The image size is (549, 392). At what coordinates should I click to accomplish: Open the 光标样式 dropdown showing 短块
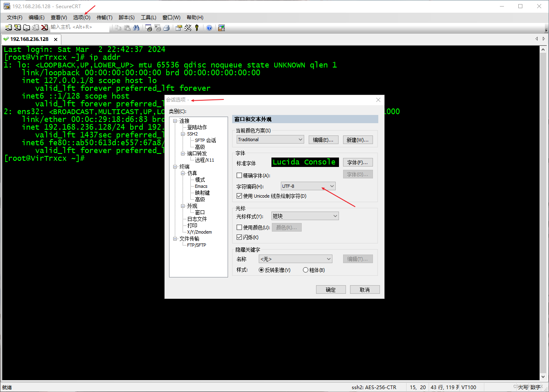tap(305, 216)
